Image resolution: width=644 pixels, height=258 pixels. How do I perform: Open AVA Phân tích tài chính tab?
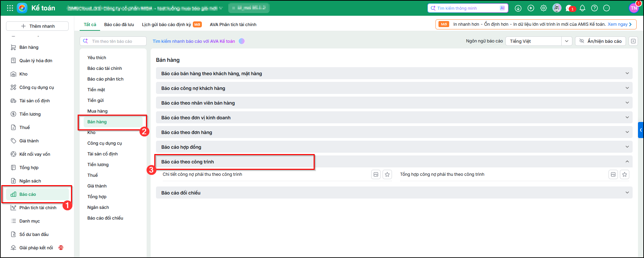click(x=233, y=24)
